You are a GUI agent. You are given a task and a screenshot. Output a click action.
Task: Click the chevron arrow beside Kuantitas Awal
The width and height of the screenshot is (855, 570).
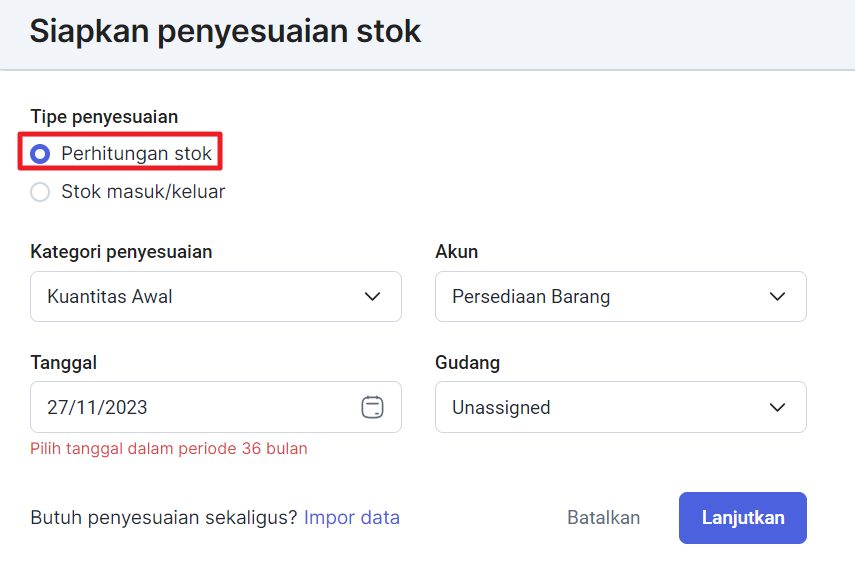372,297
